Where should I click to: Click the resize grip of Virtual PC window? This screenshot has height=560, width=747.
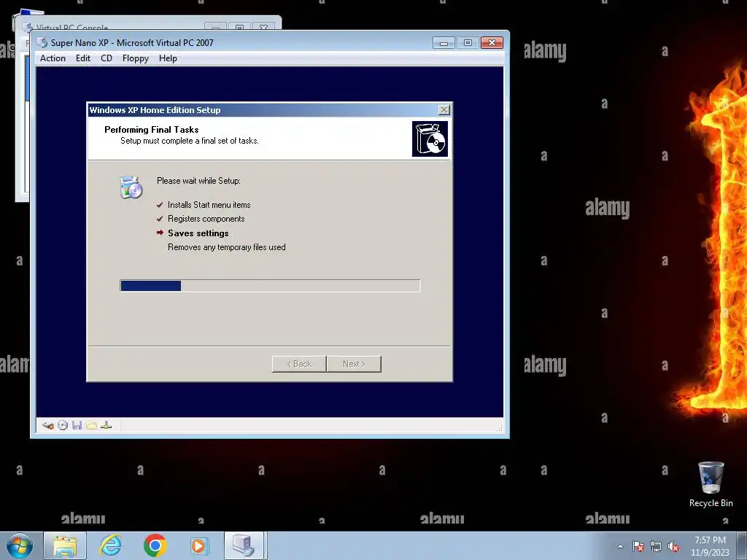tap(499, 428)
